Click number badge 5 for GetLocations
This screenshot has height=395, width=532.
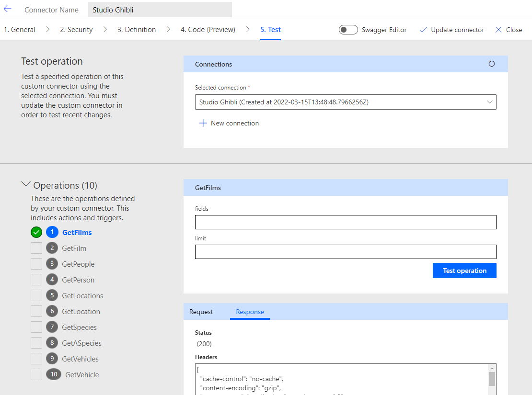point(52,295)
